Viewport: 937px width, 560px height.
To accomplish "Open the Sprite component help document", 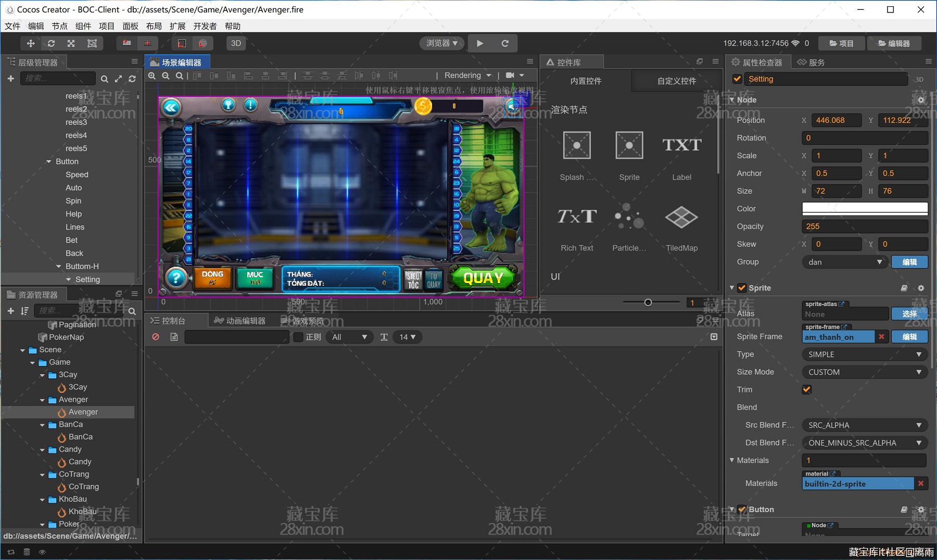I will (x=904, y=288).
